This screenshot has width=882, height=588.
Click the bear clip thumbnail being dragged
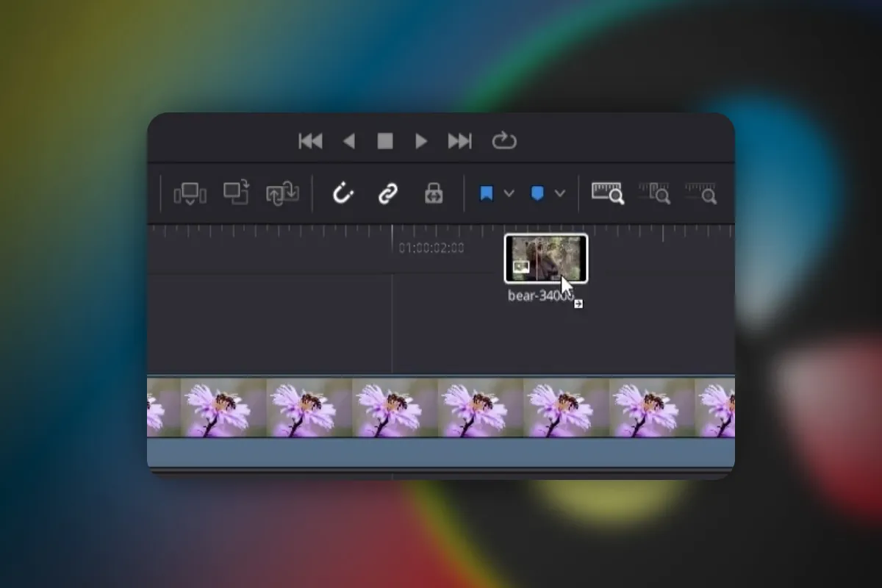pos(546,258)
